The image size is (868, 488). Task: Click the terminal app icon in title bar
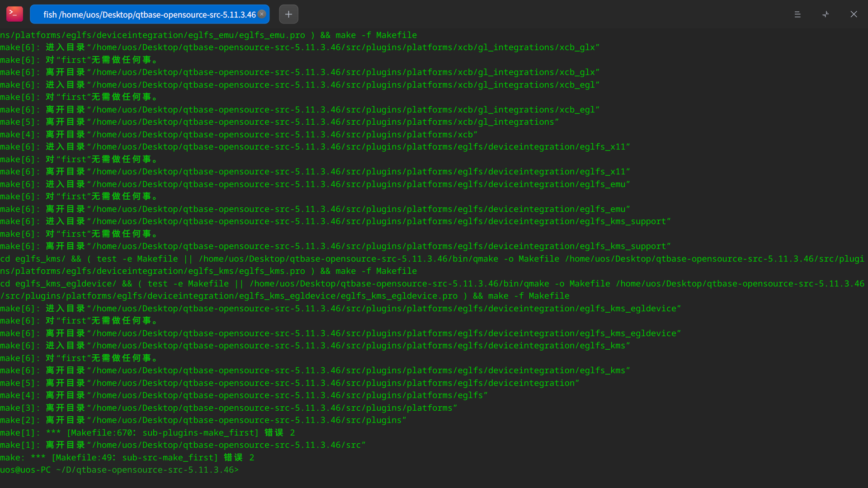tap(14, 14)
